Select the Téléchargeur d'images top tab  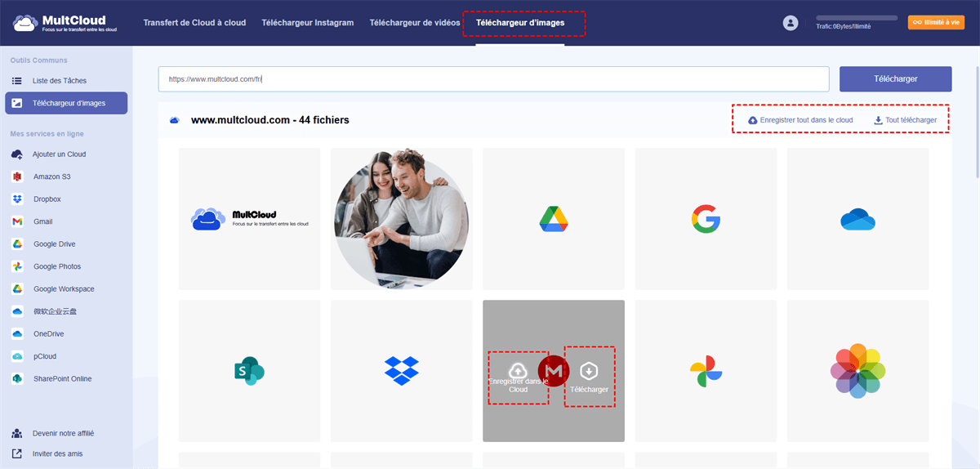pos(519,23)
